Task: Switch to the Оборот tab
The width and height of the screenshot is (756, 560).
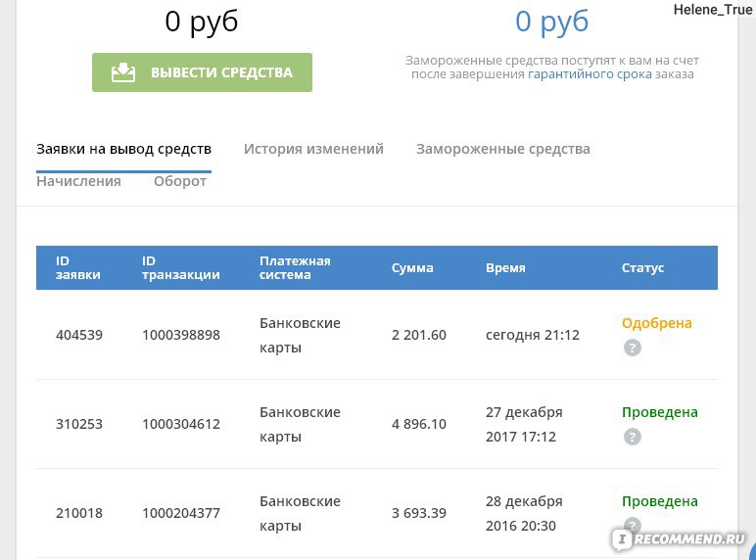Action: 180,181
